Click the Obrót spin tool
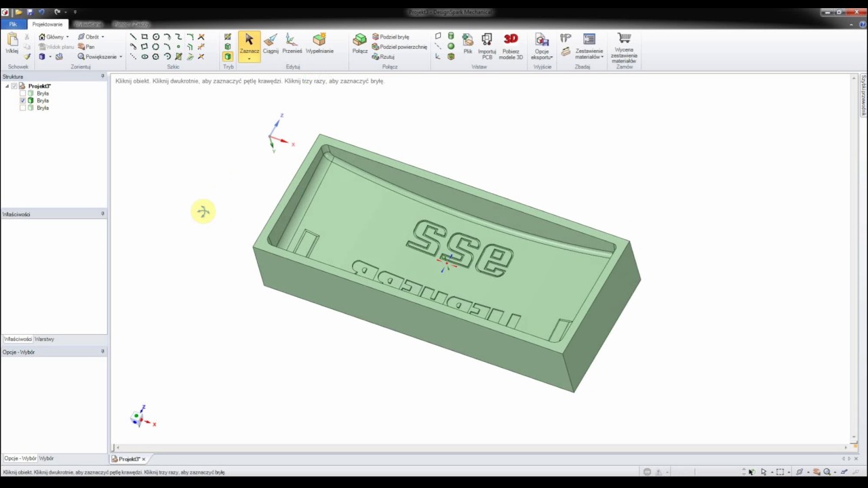 (x=88, y=37)
